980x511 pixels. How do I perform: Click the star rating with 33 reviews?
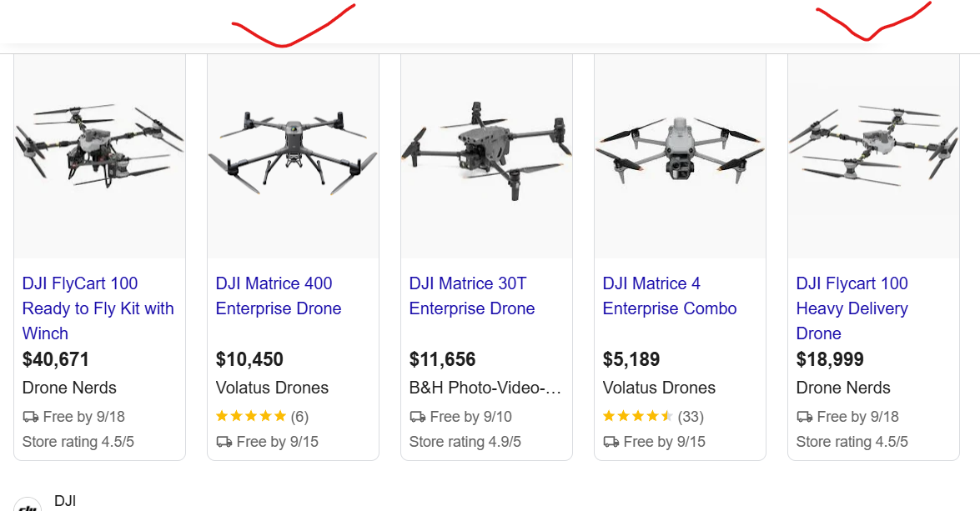[653, 416]
